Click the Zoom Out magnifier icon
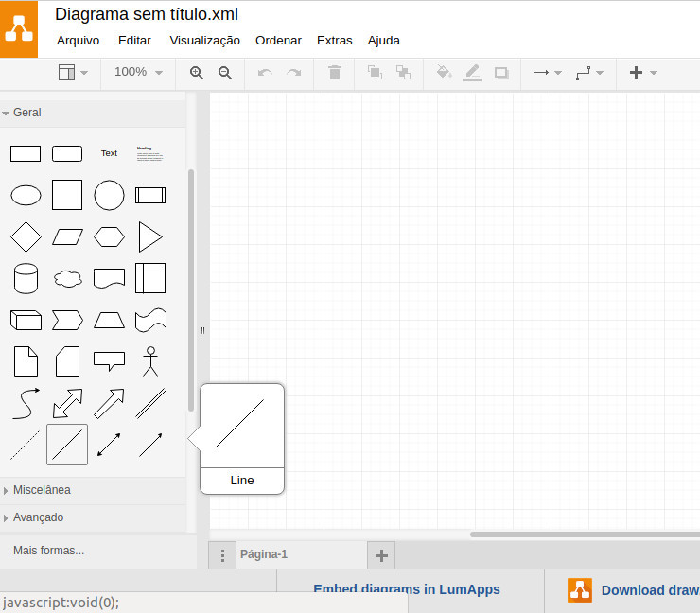 click(x=225, y=73)
